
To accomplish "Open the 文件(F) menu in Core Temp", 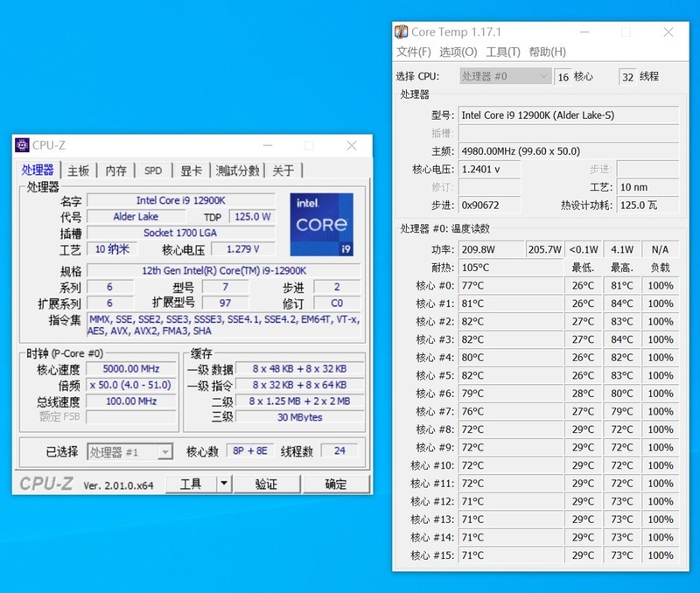I will coord(411,52).
